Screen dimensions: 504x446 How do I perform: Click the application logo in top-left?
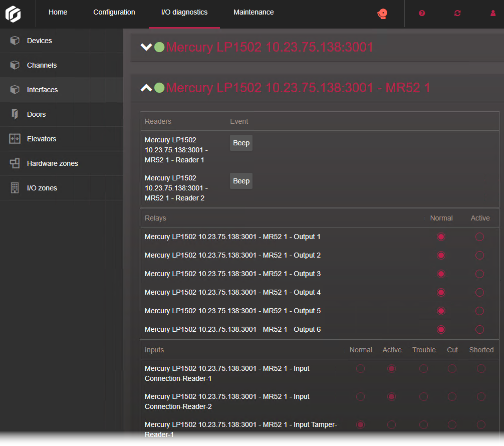click(x=14, y=14)
